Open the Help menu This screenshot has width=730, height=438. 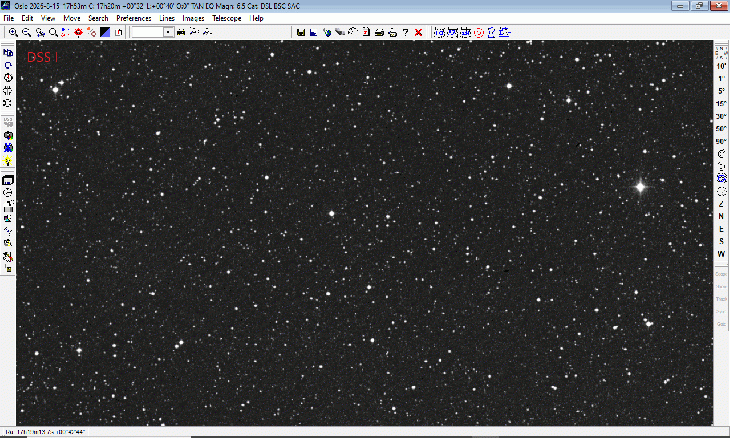click(257, 18)
